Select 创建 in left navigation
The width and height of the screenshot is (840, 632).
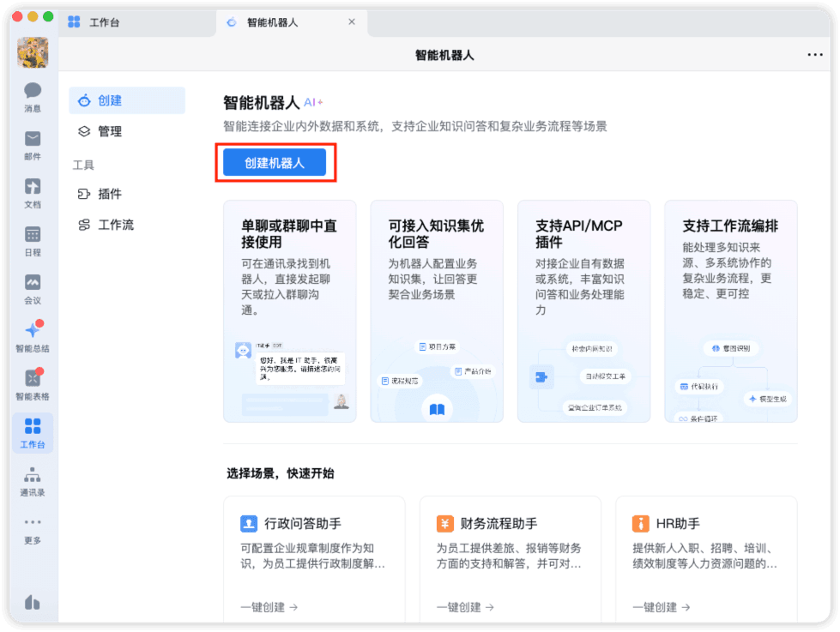coord(127,100)
